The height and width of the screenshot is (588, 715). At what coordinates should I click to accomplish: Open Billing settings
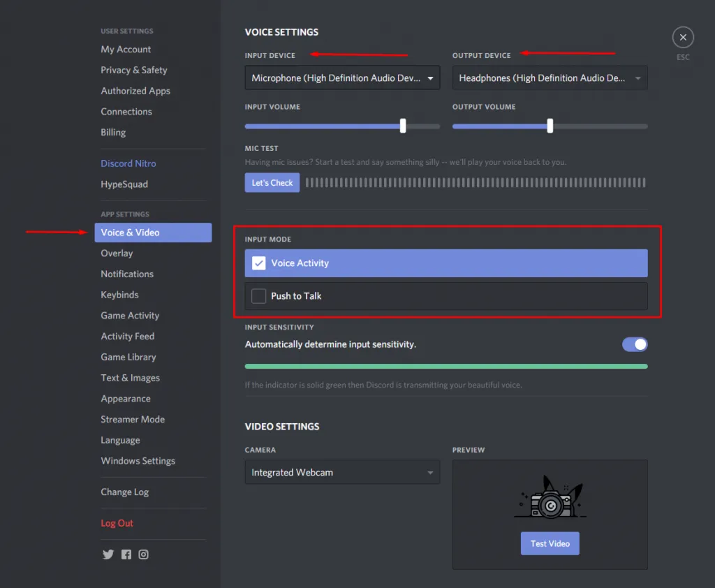pos(113,132)
